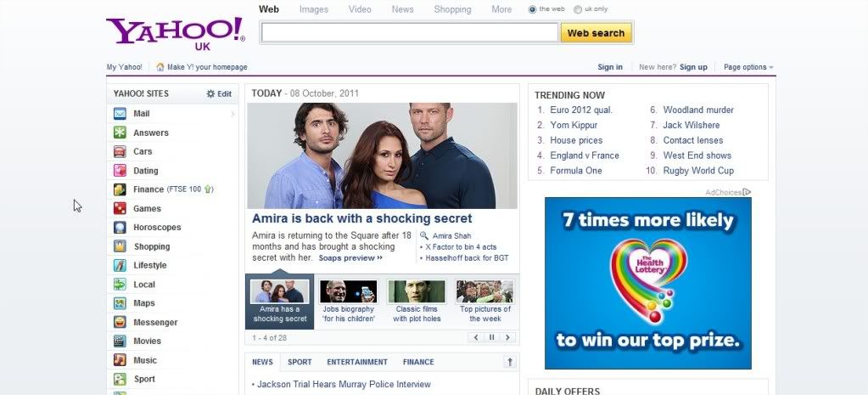Select the Dating heart icon
The image size is (868, 395).
[x=120, y=171]
